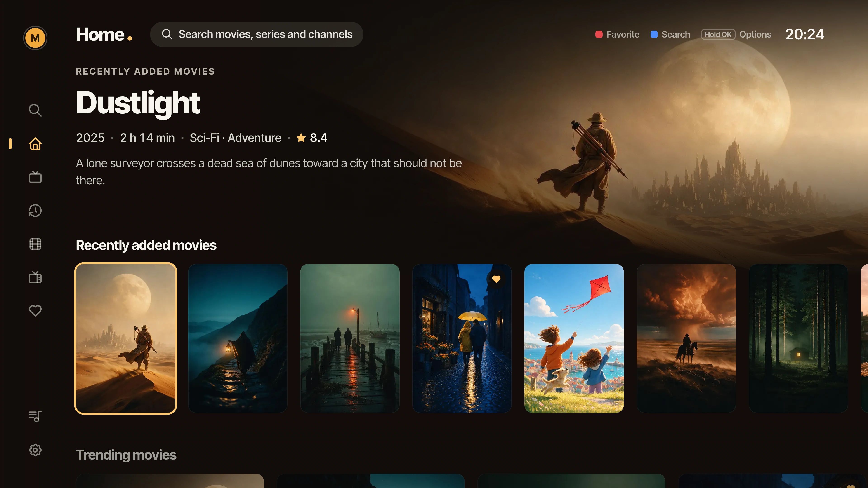The width and height of the screenshot is (868, 488).
Task: Click the Hold OK key badge
Action: 718,34
